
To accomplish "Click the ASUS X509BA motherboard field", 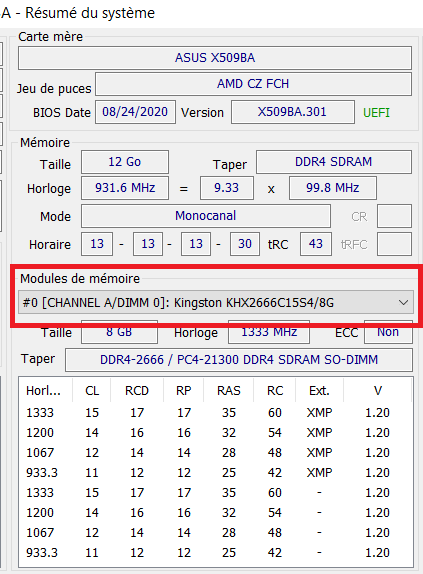I will tap(215, 58).
